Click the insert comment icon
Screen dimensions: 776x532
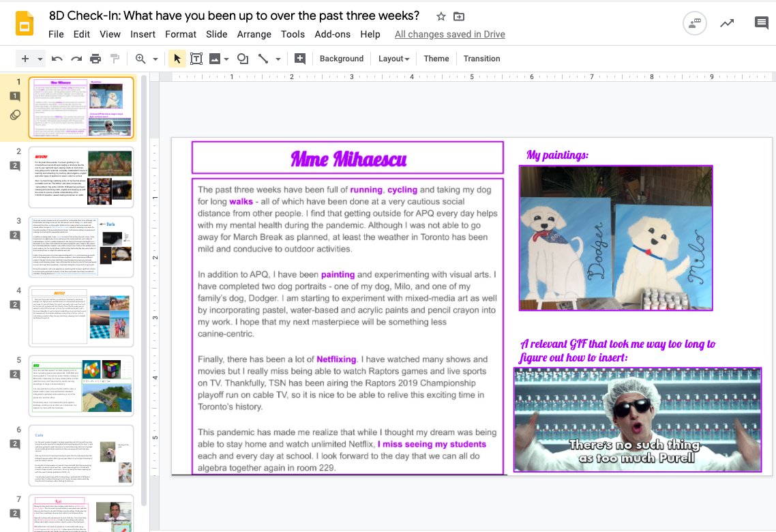[300, 59]
